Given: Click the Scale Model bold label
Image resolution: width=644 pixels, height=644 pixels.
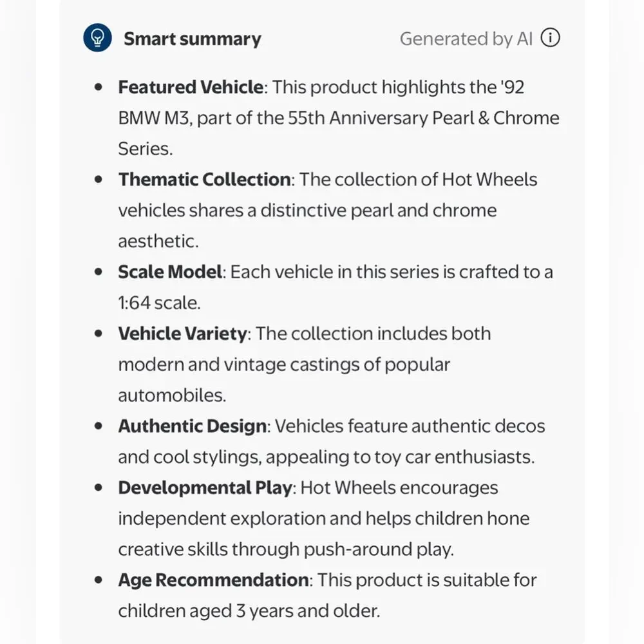Looking at the screenshot, I should tap(170, 272).
